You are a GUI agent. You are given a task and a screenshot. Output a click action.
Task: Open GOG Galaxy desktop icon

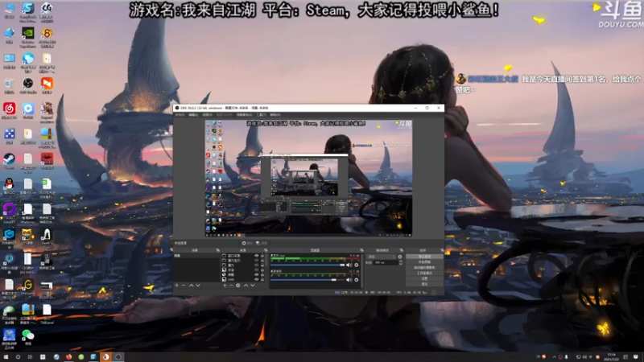tap(9, 212)
